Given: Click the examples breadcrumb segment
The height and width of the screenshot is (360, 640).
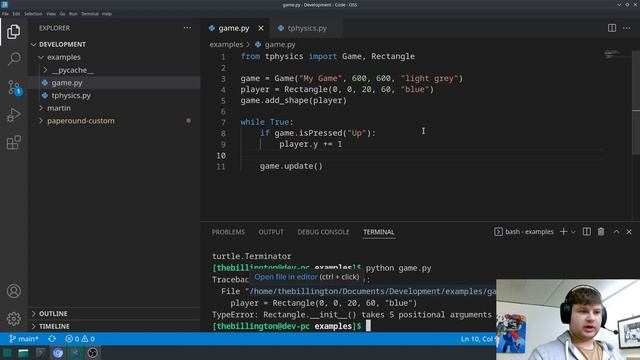Looking at the screenshot, I should click(x=226, y=44).
